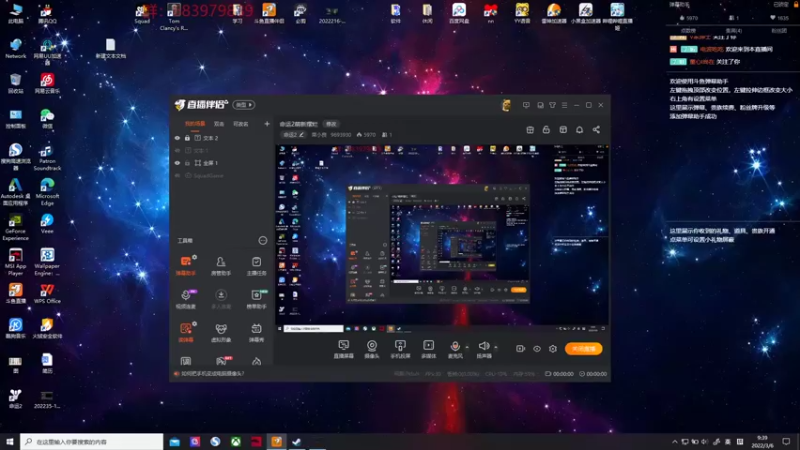Add a new scene with plus icon
This screenshot has height=450, width=800.
tap(267, 123)
